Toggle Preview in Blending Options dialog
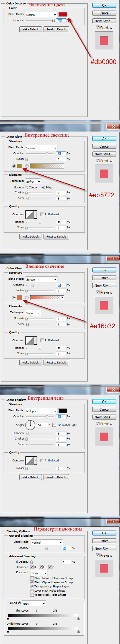The width and height of the screenshot is (120, 644). 98,555
